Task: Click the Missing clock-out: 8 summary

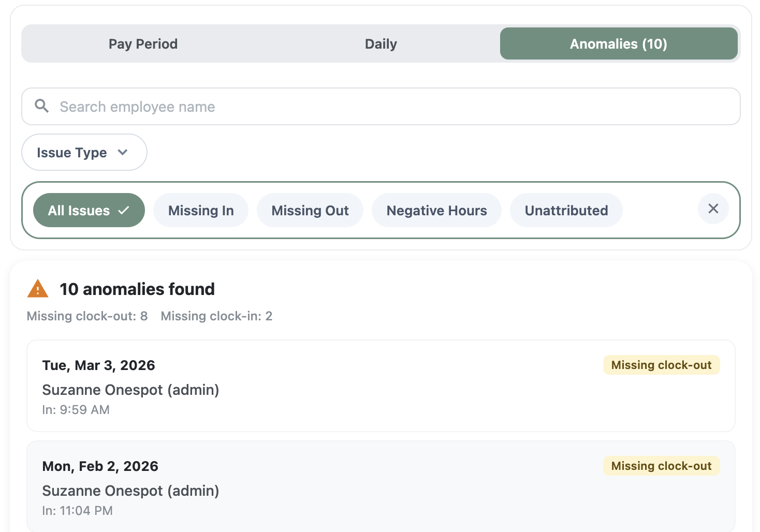Action: pyautogui.click(x=87, y=316)
